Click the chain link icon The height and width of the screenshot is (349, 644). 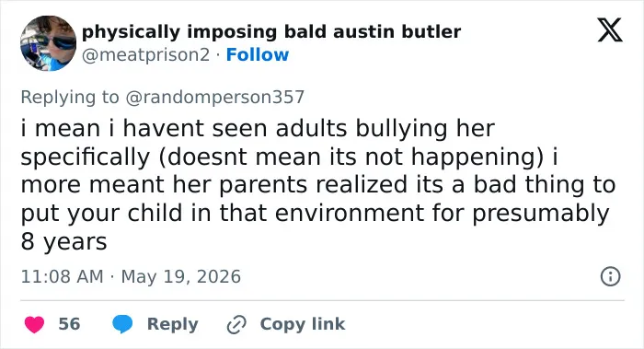pyautogui.click(x=236, y=324)
